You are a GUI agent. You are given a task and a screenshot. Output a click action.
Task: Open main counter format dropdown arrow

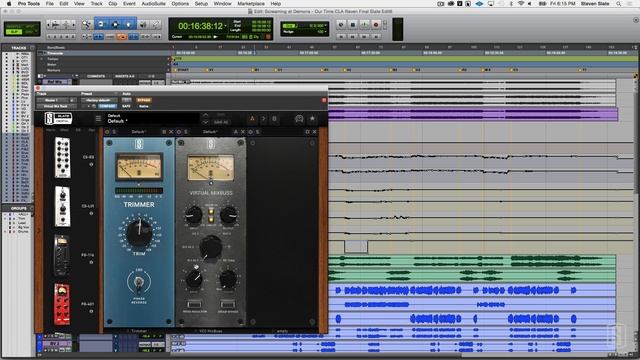coord(225,26)
